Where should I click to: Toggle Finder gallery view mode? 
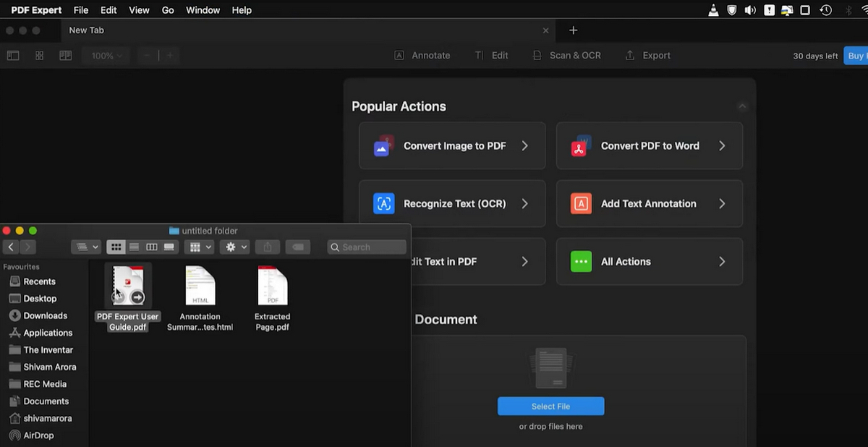tap(169, 247)
